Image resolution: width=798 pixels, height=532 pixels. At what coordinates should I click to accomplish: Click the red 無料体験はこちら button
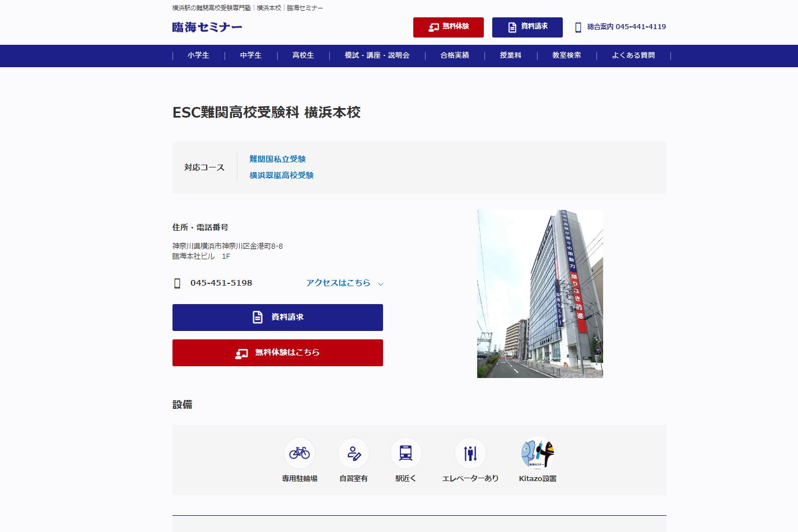coord(278,353)
